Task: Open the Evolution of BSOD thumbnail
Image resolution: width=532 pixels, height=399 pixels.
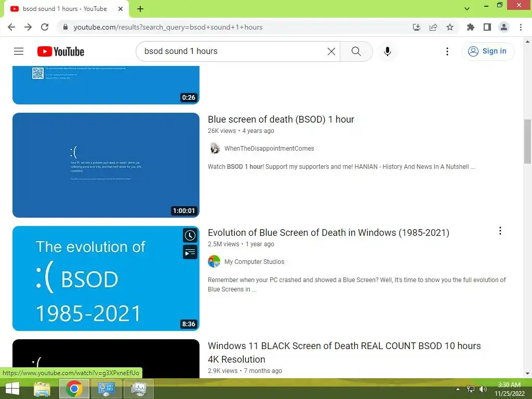Action: (106, 278)
